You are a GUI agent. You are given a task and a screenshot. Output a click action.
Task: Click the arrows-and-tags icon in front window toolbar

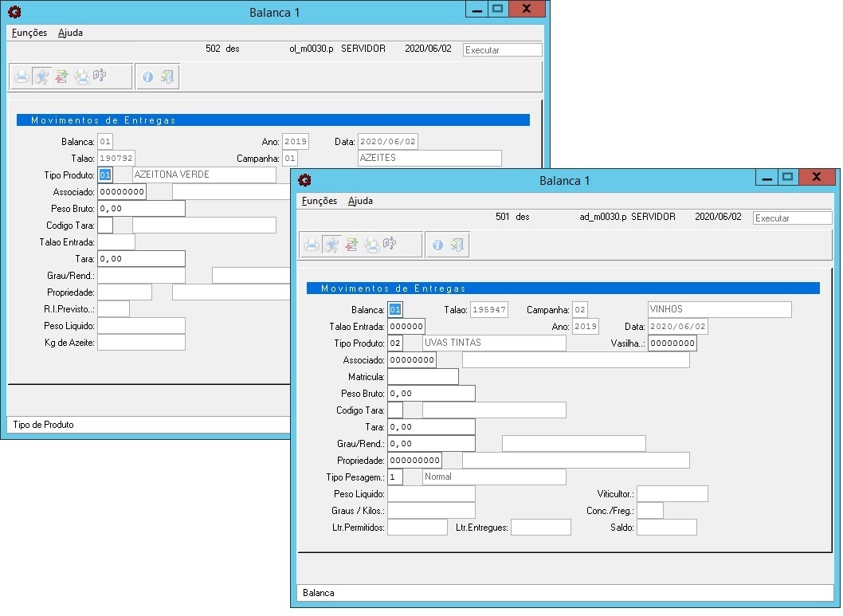tap(390, 244)
